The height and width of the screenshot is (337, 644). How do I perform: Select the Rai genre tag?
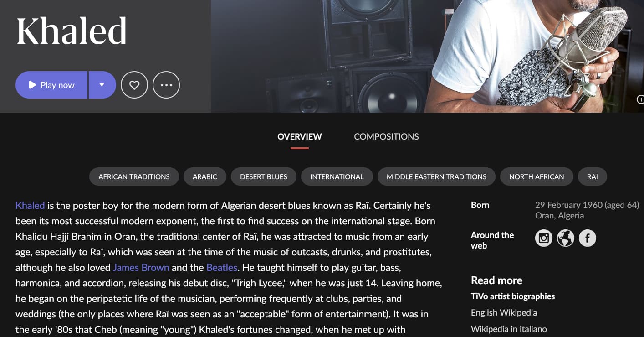[x=593, y=176]
